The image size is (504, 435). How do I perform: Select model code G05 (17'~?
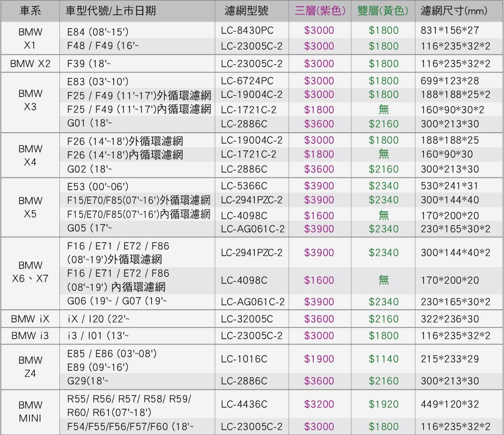pos(89,228)
